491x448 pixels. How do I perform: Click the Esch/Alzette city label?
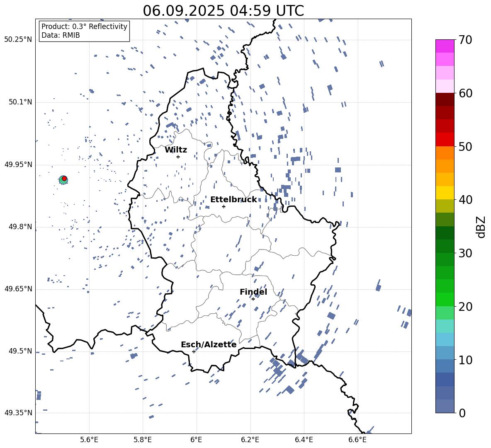(x=209, y=344)
